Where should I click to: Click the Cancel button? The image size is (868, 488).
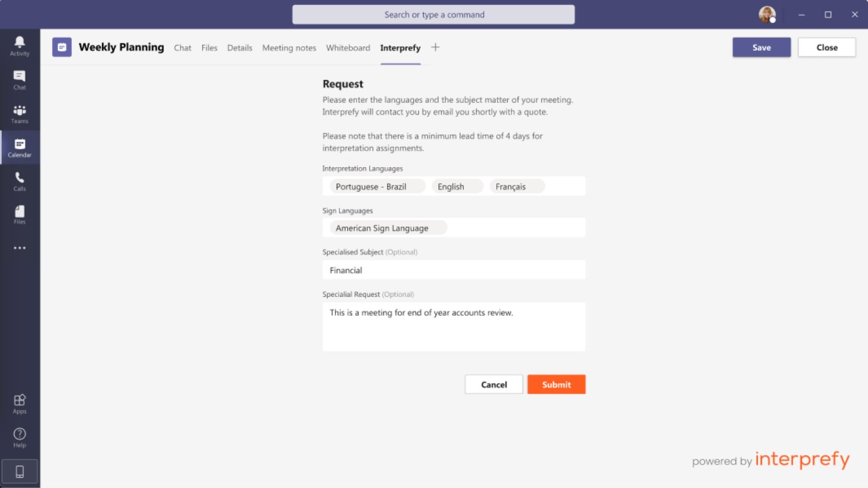point(494,384)
